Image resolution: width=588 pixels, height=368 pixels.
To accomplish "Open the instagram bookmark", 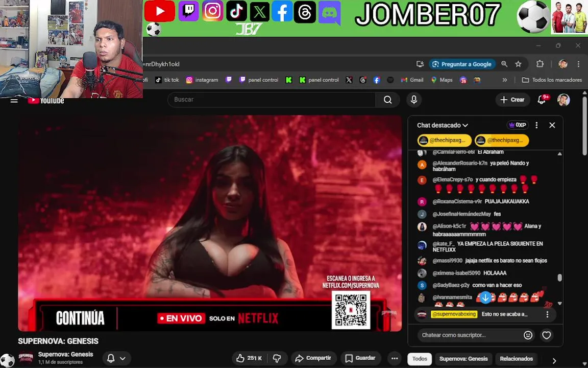I will point(202,80).
